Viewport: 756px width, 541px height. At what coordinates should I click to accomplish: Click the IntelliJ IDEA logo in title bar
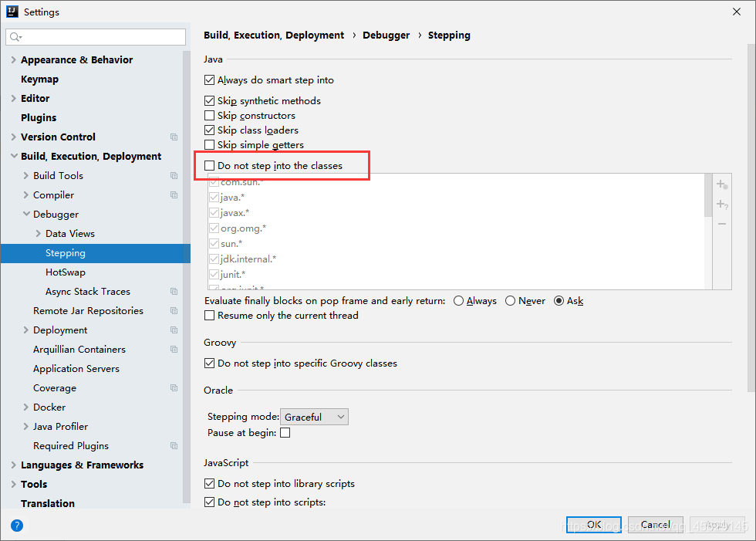[12, 12]
